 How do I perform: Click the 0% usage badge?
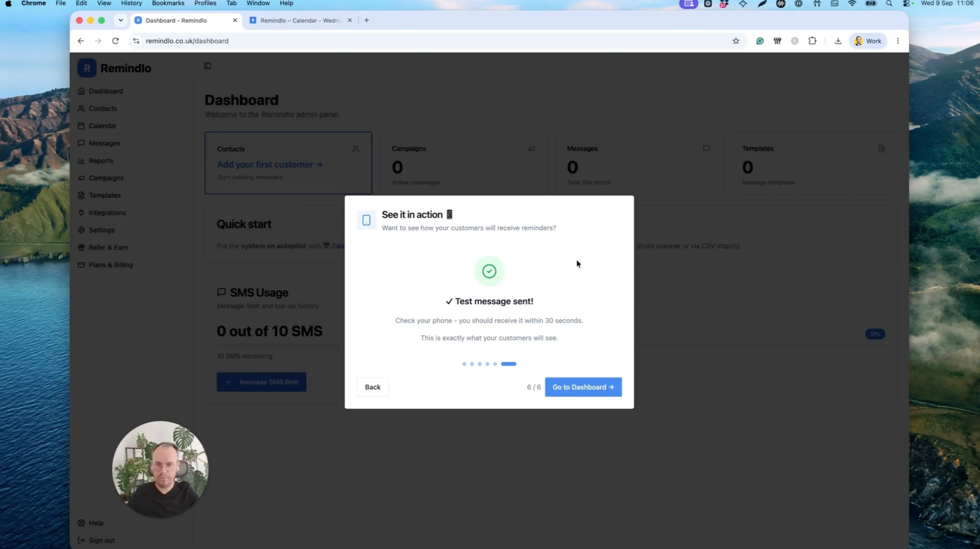[x=875, y=334]
